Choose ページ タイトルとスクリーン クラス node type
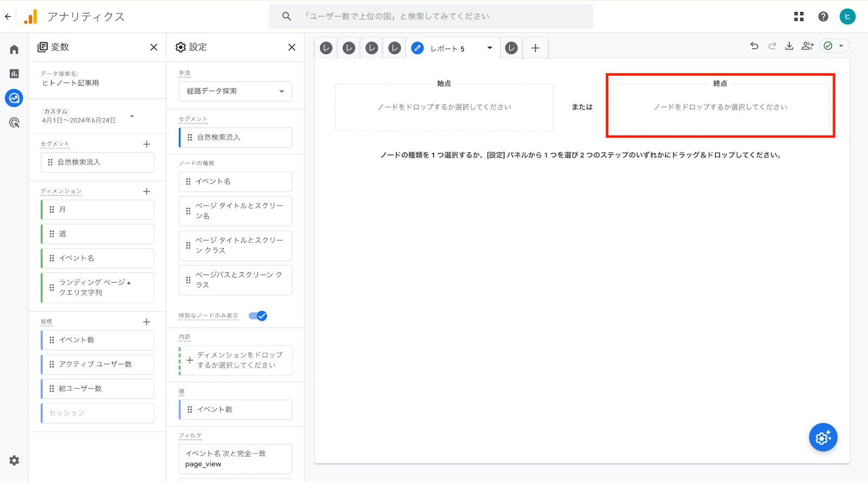The width and height of the screenshot is (868, 482). [x=235, y=245]
